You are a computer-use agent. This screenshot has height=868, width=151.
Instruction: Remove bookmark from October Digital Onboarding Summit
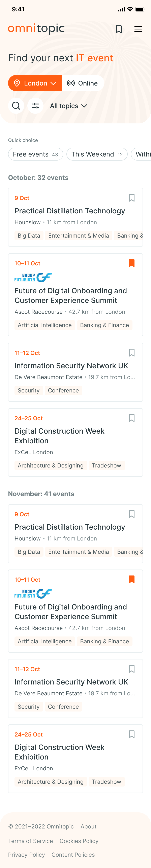[131, 263]
